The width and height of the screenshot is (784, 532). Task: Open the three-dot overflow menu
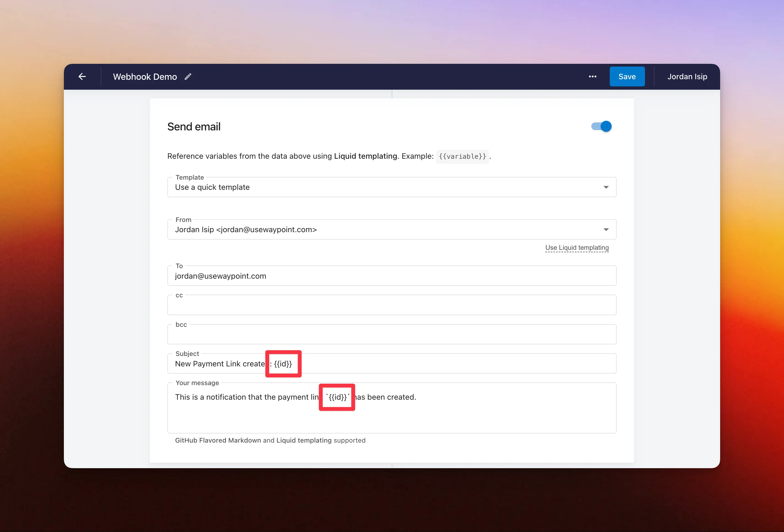[x=592, y=76]
